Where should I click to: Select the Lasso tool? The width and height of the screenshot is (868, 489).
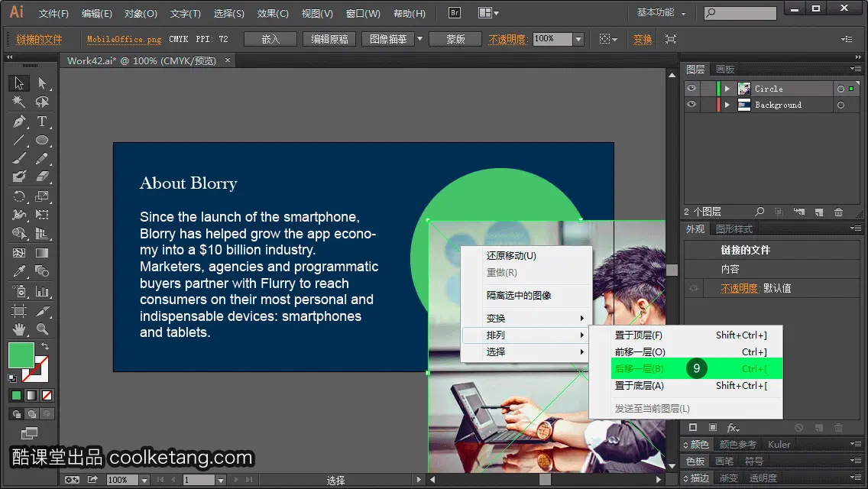click(42, 102)
